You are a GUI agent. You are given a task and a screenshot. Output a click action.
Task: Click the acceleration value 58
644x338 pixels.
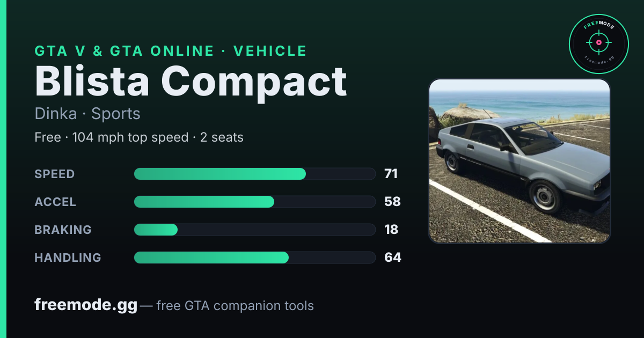pyautogui.click(x=392, y=202)
